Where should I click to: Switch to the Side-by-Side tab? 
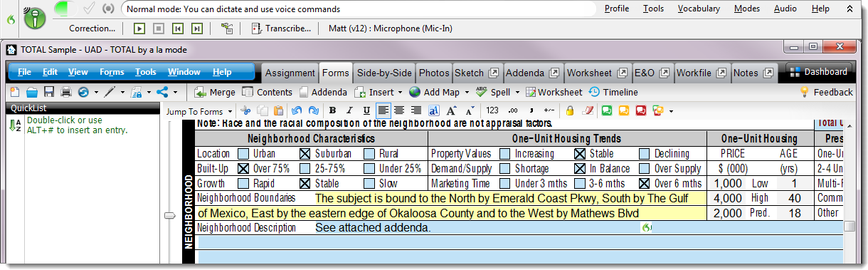pyautogui.click(x=384, y=73)
